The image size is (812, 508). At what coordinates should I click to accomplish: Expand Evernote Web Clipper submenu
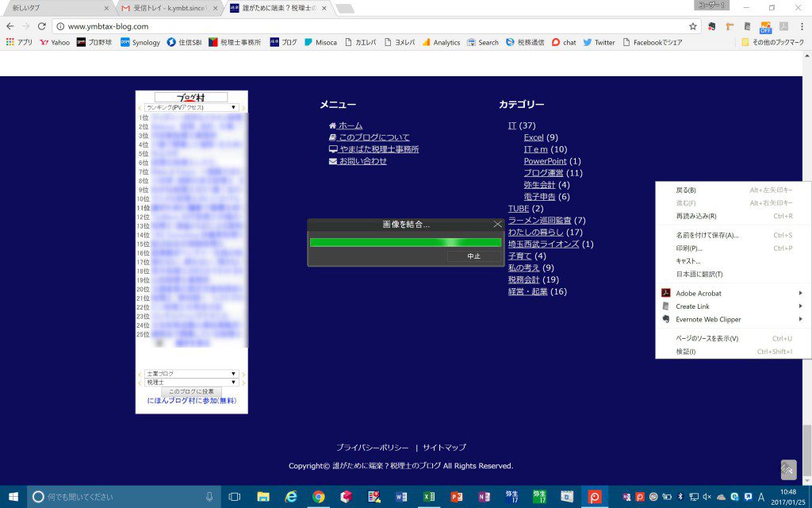pos(708,319)
